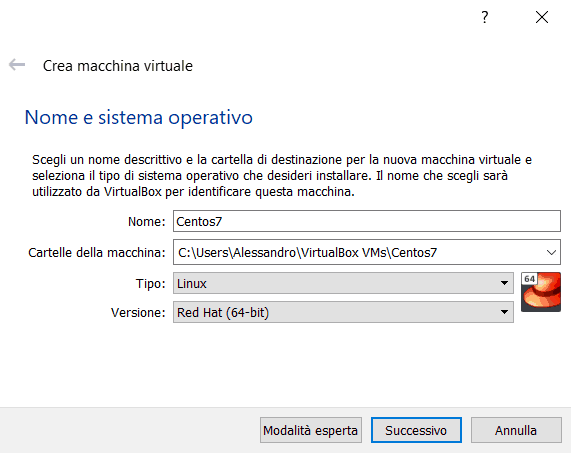Click the Versione: label
This screenshot has width=571, height=453.
point(138,312)
